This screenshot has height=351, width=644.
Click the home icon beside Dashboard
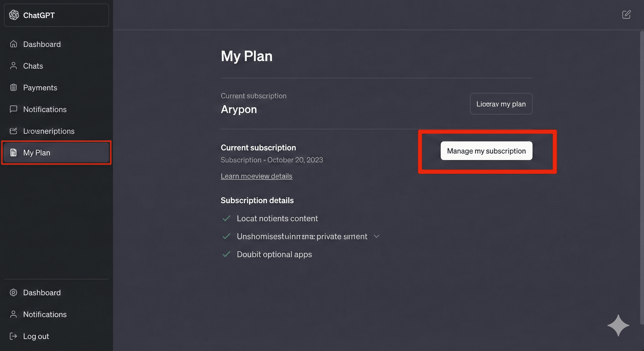click(x=13, y=44)
